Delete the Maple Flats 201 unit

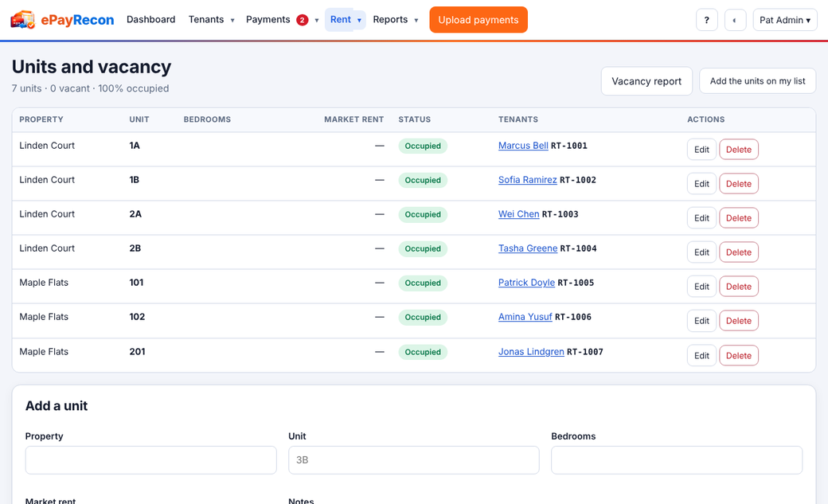click(738, 356)
